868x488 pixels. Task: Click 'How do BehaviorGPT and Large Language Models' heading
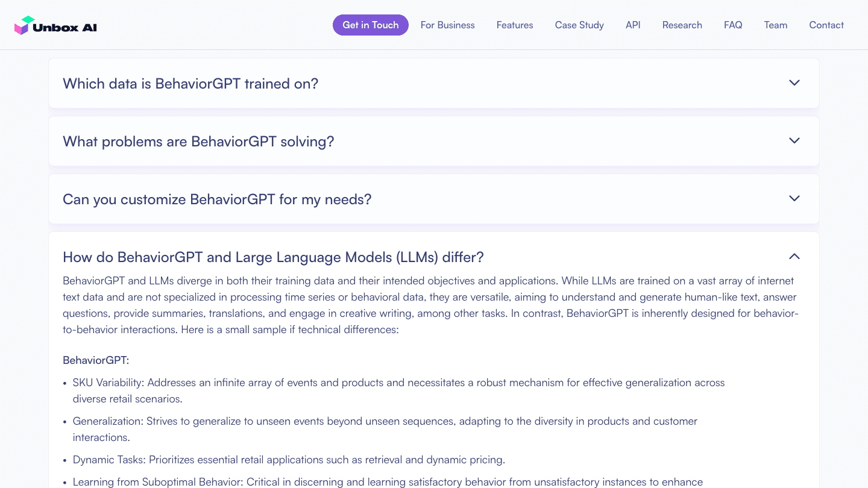pos(273,257)
